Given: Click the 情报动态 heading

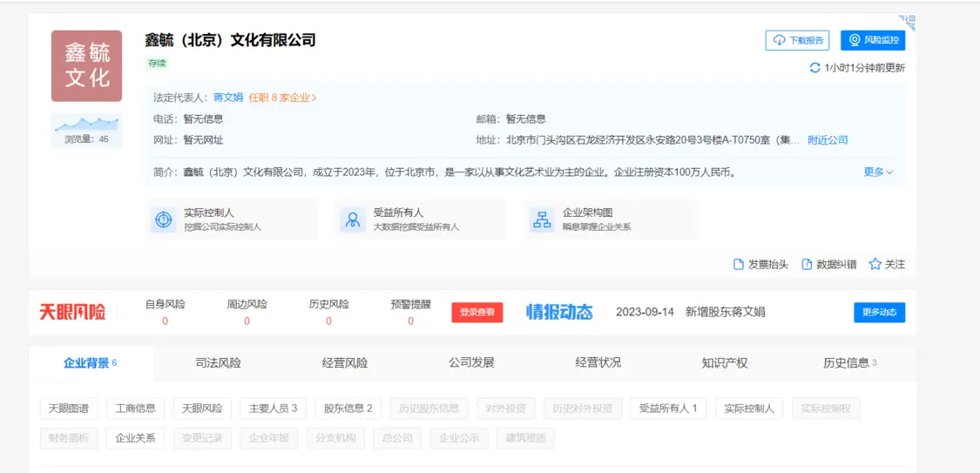Looking at the screenshot, I should click(559, 312).
